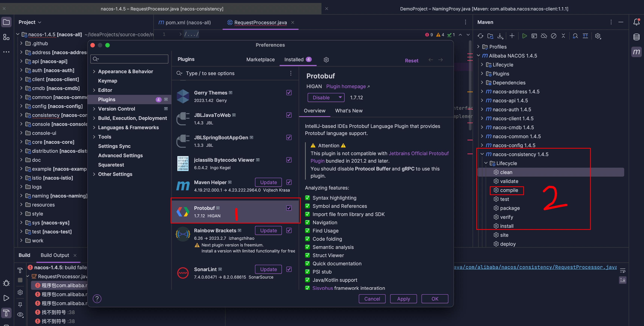
Task: Click Cancel button in Preferences
Action: 372,299
